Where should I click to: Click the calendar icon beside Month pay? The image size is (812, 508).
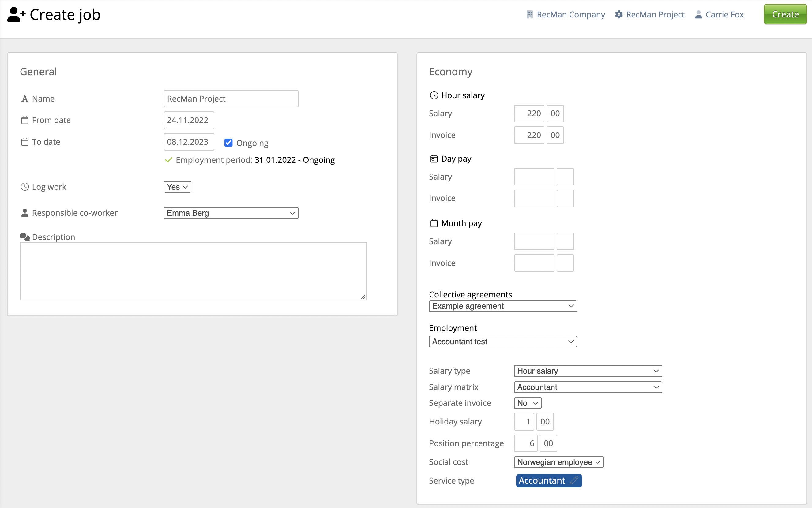click(x=434, y=223)
